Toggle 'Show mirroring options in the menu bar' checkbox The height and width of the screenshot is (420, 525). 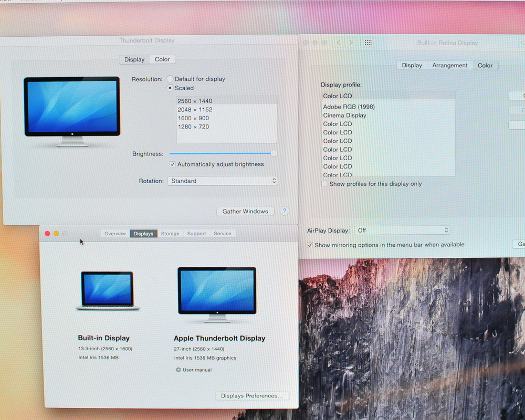310,245
